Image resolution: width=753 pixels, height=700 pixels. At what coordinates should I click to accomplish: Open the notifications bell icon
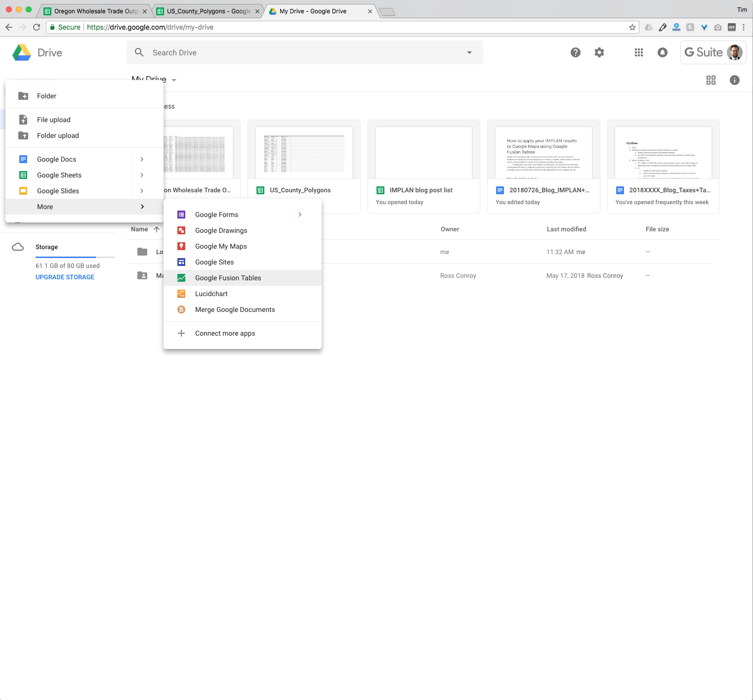pos(663,52)
